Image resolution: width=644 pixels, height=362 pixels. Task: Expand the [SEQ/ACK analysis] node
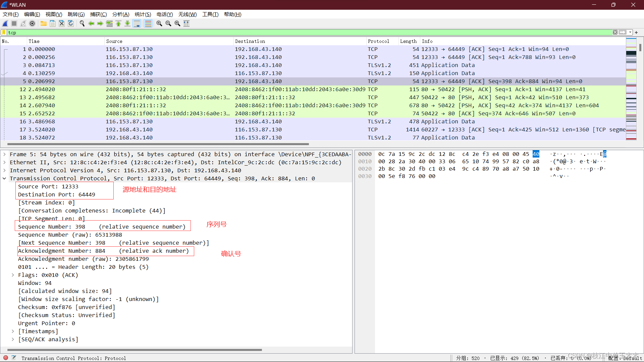pyautogui.click(x=13, y=340)
